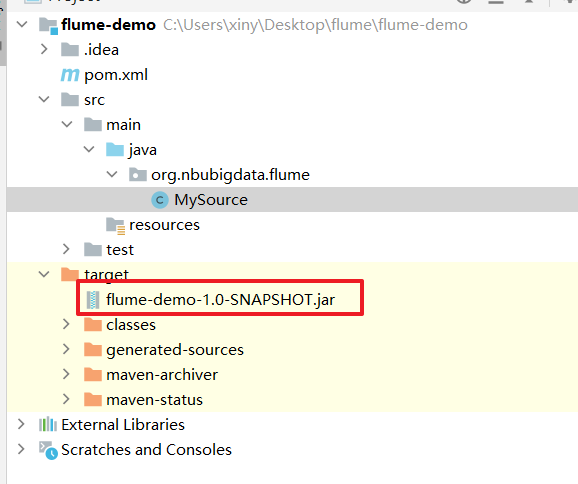The image size is (578, 484).
Task: Click the External Libraries bar-chart icon
Action: click(x=48, y=424)
